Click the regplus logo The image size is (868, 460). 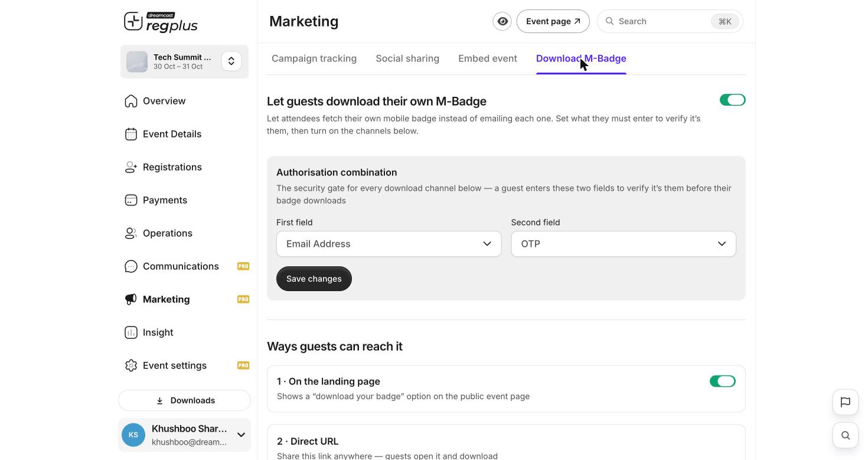click(161, 22)
